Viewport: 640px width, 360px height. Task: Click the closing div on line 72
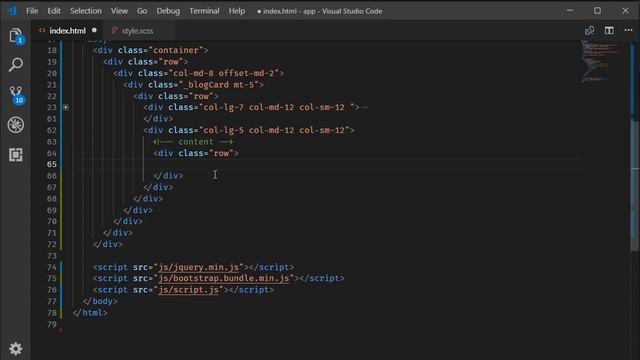pyautogui.click(x=108, y=244)
